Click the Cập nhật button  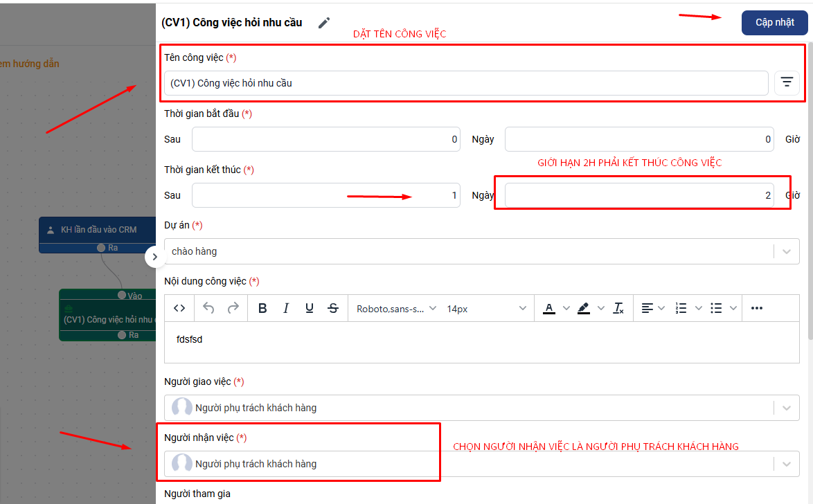(x=774, y=22)
